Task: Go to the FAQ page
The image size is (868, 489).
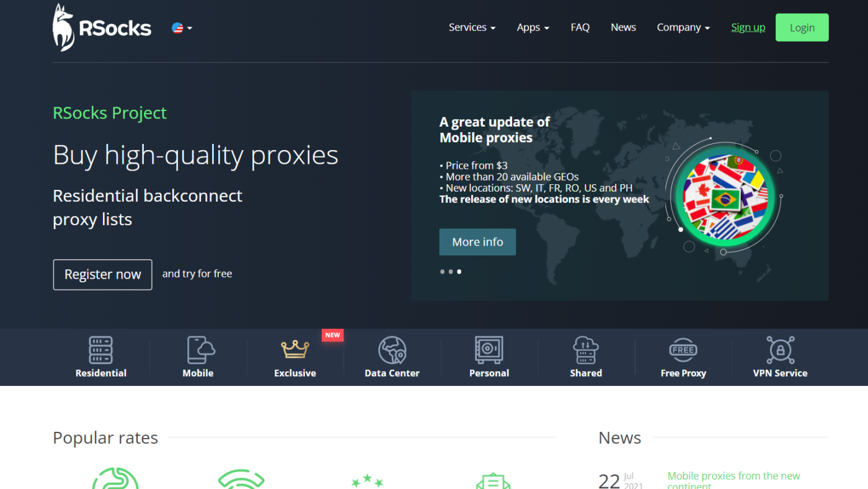Action: pyautogui.click(x=580, y=27)
